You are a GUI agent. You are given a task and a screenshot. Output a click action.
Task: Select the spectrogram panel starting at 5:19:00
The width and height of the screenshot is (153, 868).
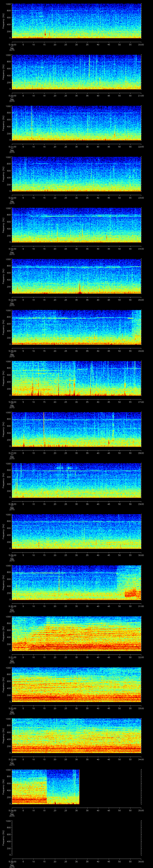[76, 21]
